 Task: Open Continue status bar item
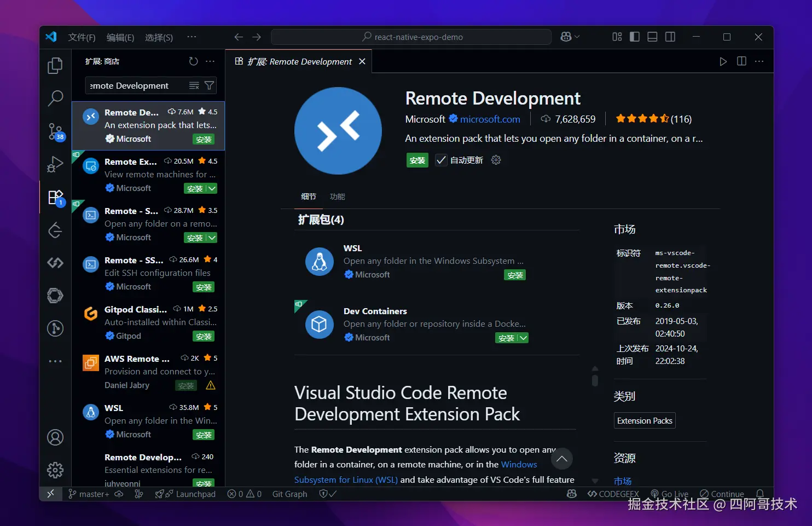tap(722, 494)
